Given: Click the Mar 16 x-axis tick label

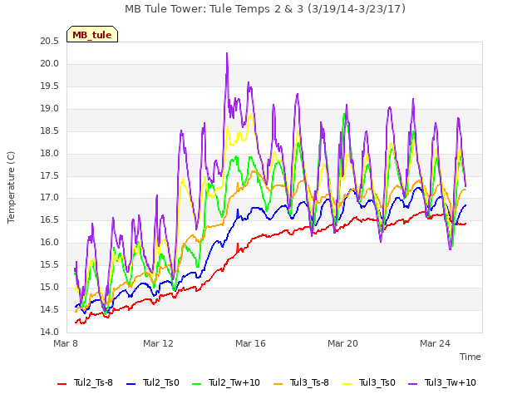Looking at the screenshot, I should click(x=250, y=343).
